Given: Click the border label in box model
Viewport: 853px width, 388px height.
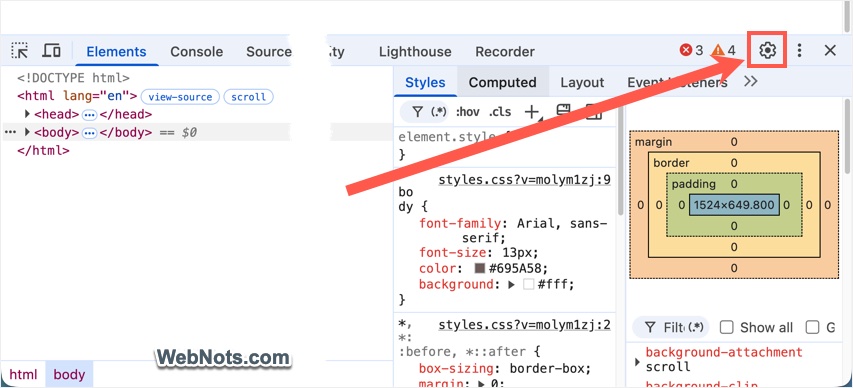Looking at the screenshot, I should tap(671, 163).
